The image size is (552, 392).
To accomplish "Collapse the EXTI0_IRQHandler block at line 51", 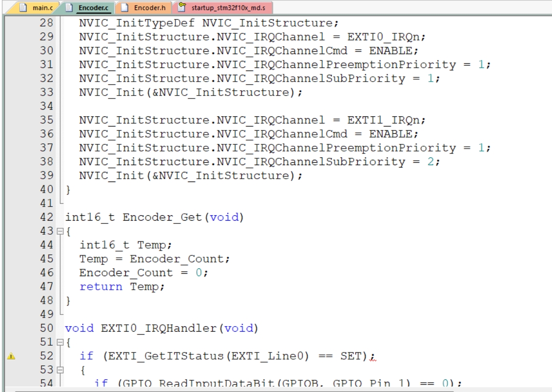I will pyautogui.click(x=60, y=342).
